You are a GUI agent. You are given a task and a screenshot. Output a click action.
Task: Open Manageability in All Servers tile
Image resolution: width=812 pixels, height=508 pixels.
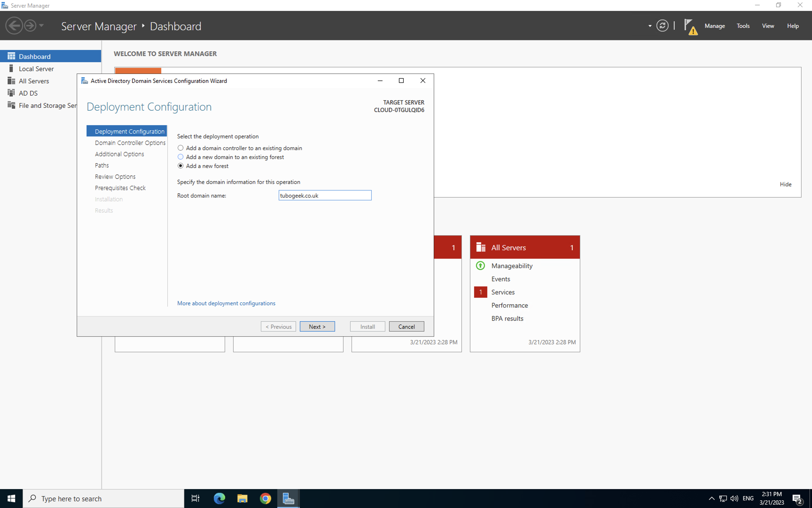click(512, 266)
